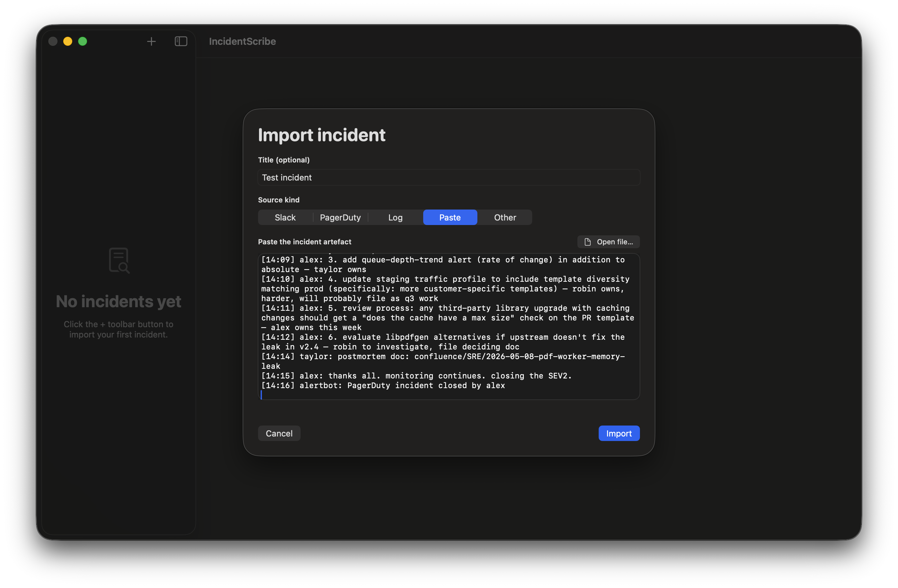Screen dimensions: 898x588
Task: Click the Import button
Action: pyautogui.click(x=619, y=433)
